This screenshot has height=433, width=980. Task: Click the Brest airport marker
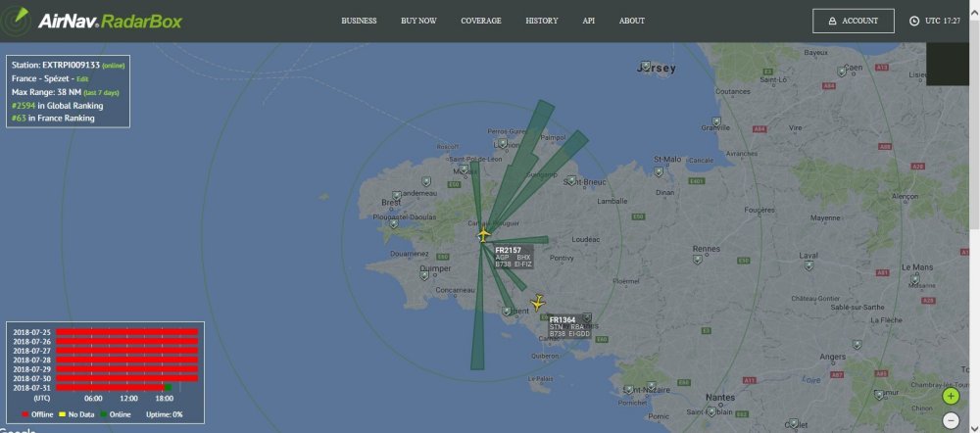pyautogui.click(x=396, y=196)
